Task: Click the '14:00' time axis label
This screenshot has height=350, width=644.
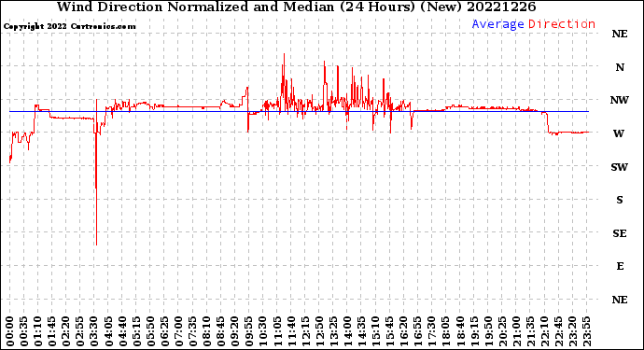Action: (x=348, y=331)
